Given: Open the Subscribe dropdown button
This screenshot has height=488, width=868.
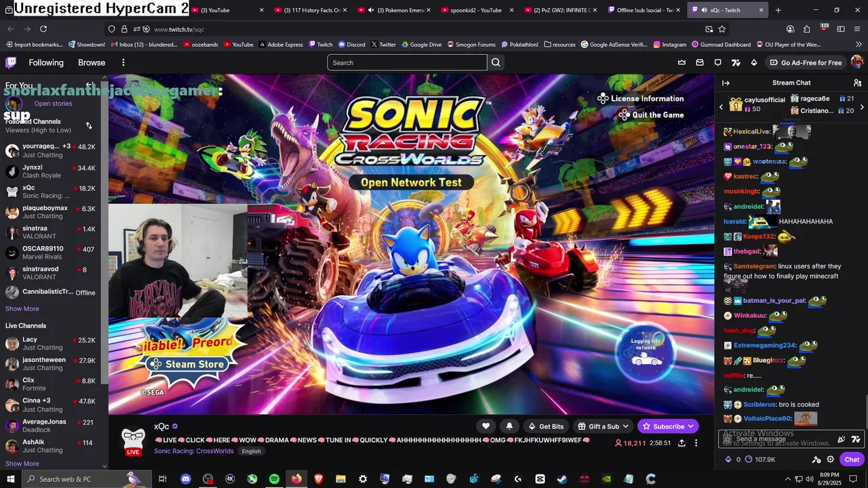Looking at the screenshot, I should [x=690, y=426].
